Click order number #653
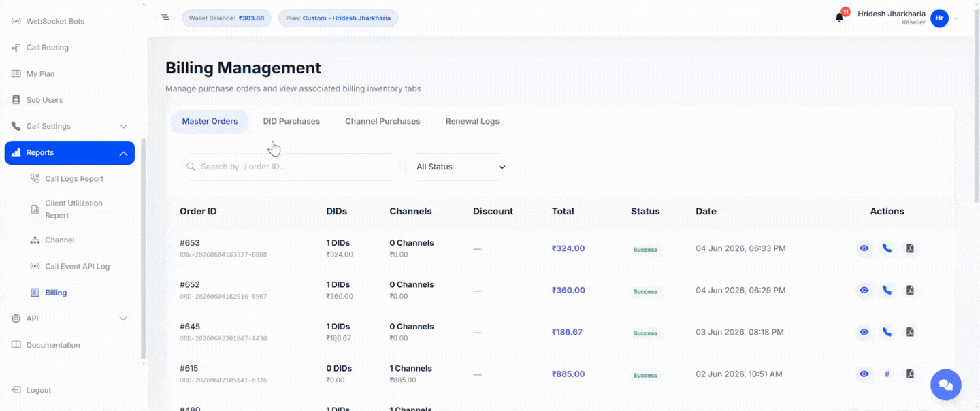The image size is (980, 411). click(190, 243)
